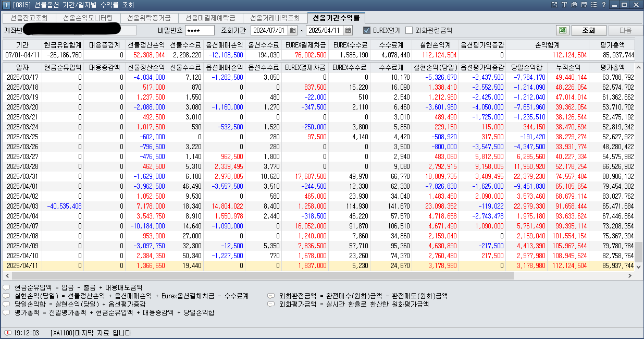
Task: Open the calendar for start date 2024/07/01
Action: [x=293, y=30]
